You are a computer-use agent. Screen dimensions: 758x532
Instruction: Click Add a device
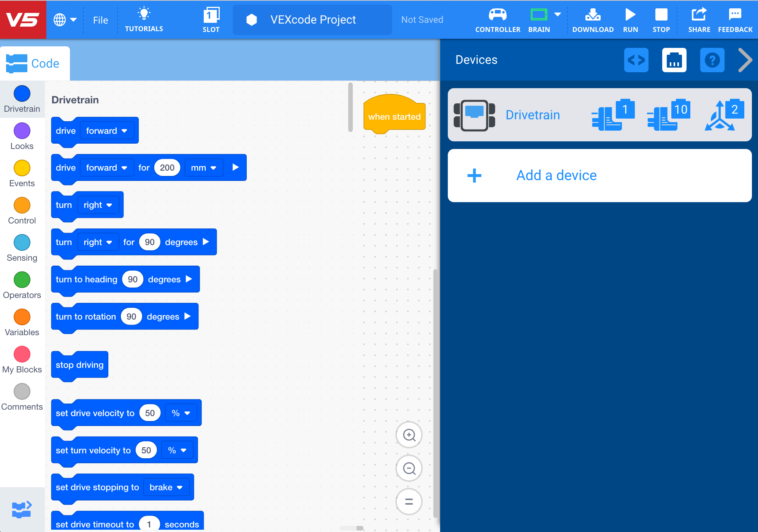point(556,175)
